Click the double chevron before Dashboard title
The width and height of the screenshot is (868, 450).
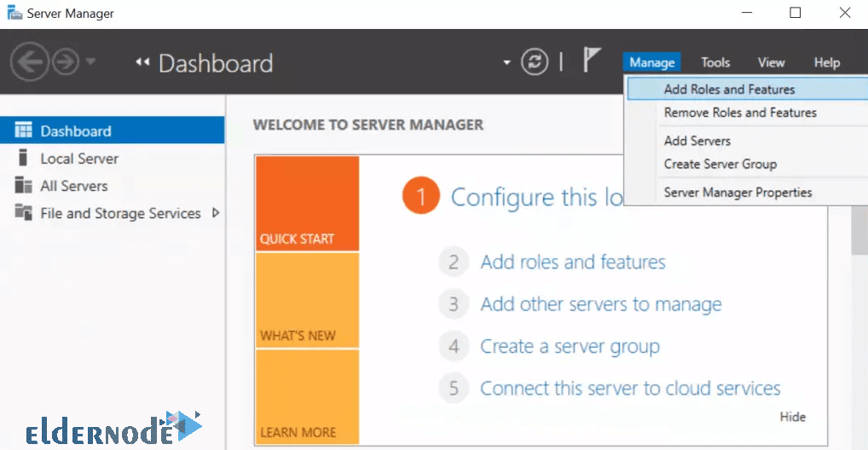click(x=143, y=62)
